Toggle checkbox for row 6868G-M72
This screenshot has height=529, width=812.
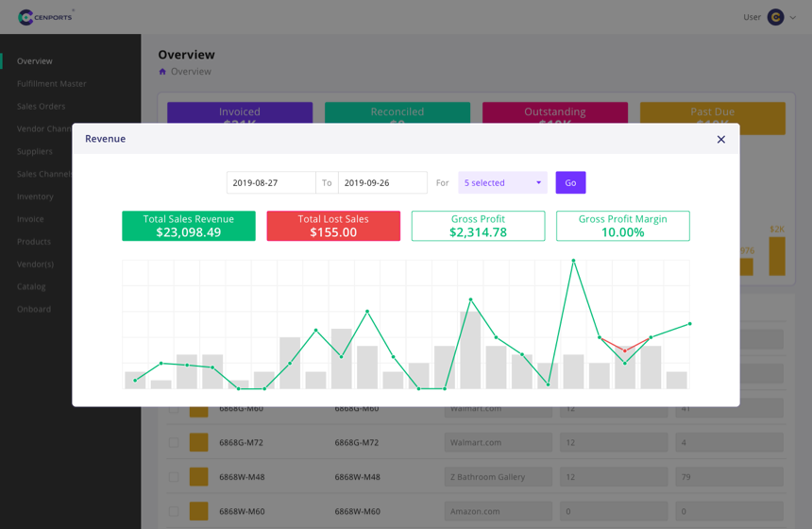(173, 442)
